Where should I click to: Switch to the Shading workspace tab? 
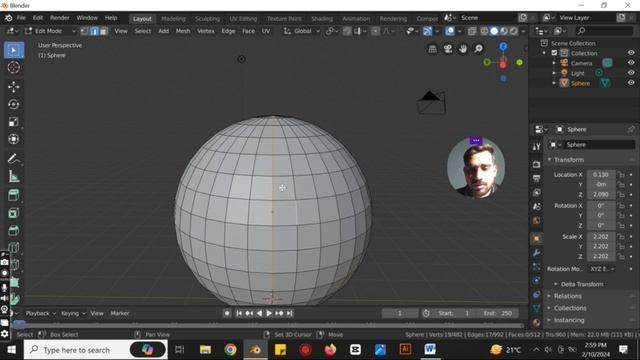(x=322, y=19)
